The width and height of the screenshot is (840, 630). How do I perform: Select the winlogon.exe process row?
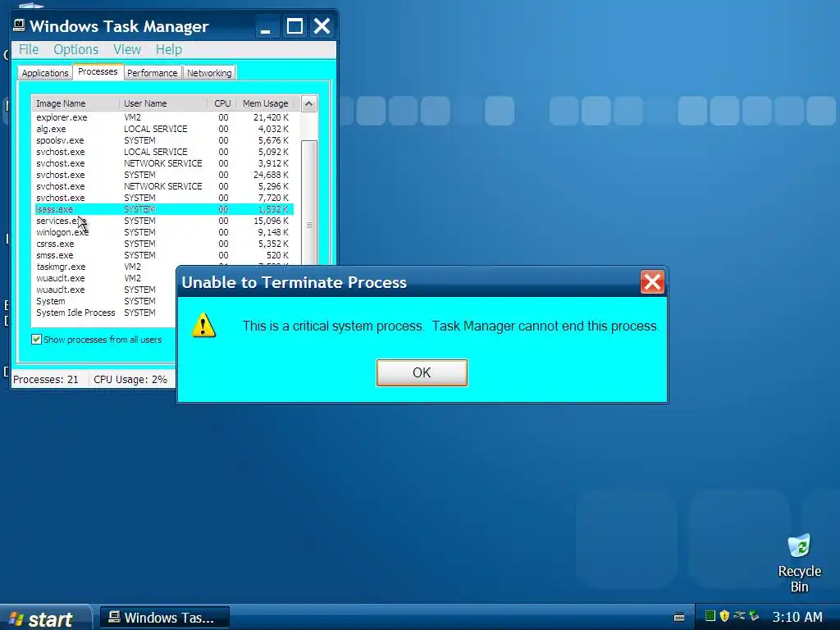tap(163, 232)
